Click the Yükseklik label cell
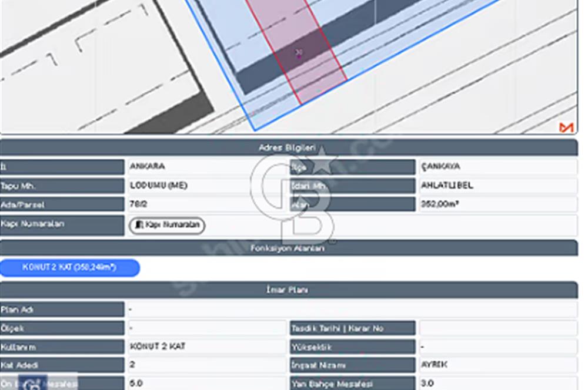Image resolution: width=588 pixels, height=390 pixels. pos(352,347)
